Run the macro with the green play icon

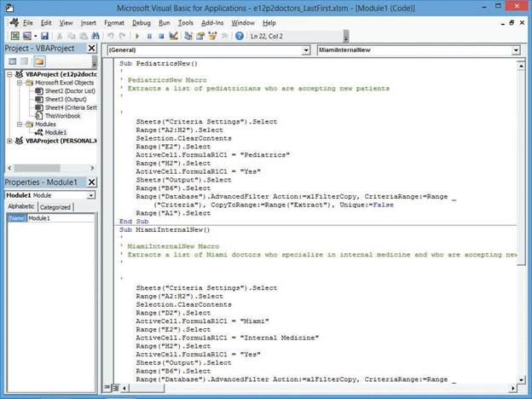(x=138, y=36)
